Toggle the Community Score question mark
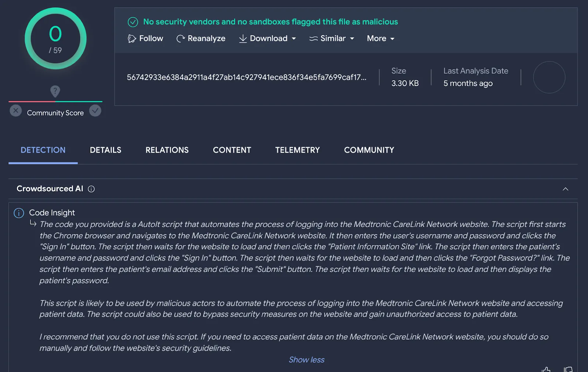 (x=55, y=91)
